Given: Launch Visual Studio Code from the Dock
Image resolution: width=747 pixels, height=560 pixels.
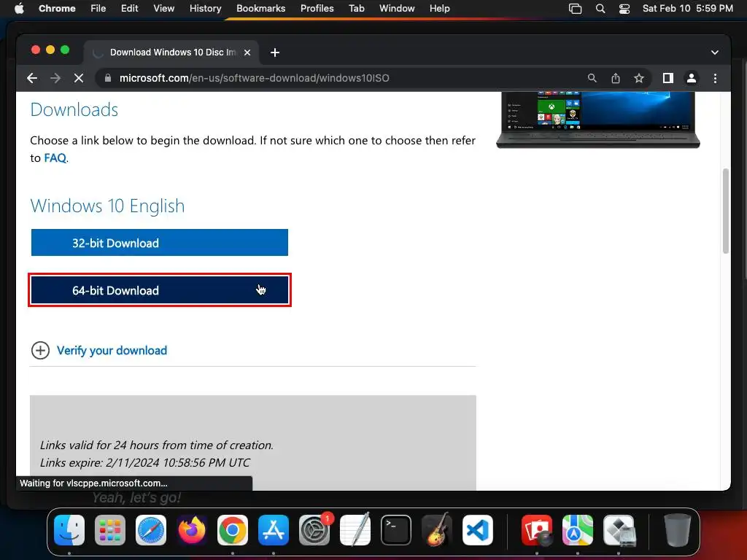Looking at the screenshot, I should pos(477,530).
